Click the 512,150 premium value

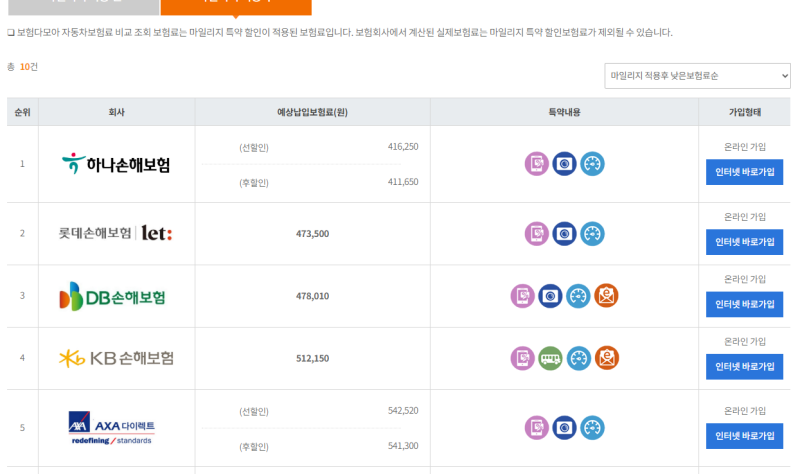point(312,358)
